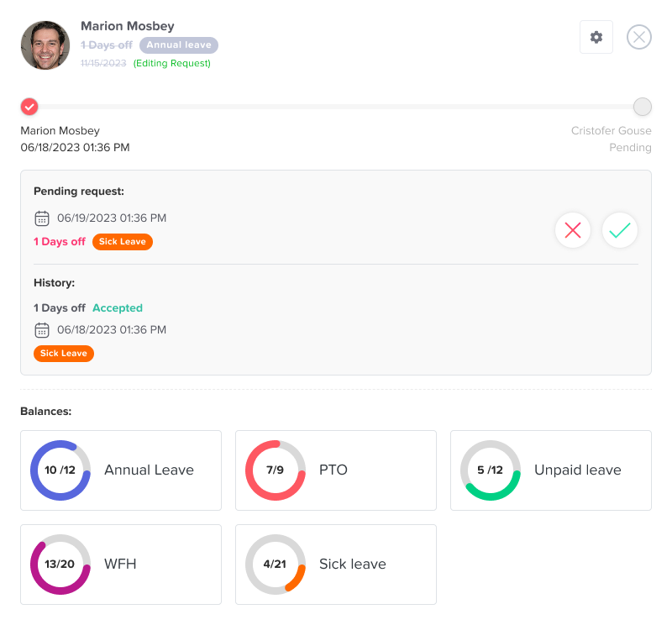Open settings with the gear icon
The width and height of the screenshot is (672, 625).
pos(596,37)
